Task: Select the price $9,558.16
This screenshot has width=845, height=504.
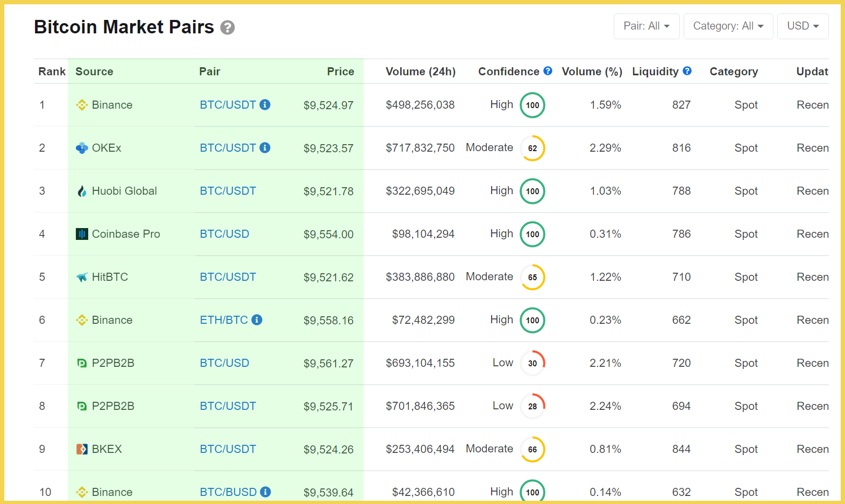Action: pos(329,321)
